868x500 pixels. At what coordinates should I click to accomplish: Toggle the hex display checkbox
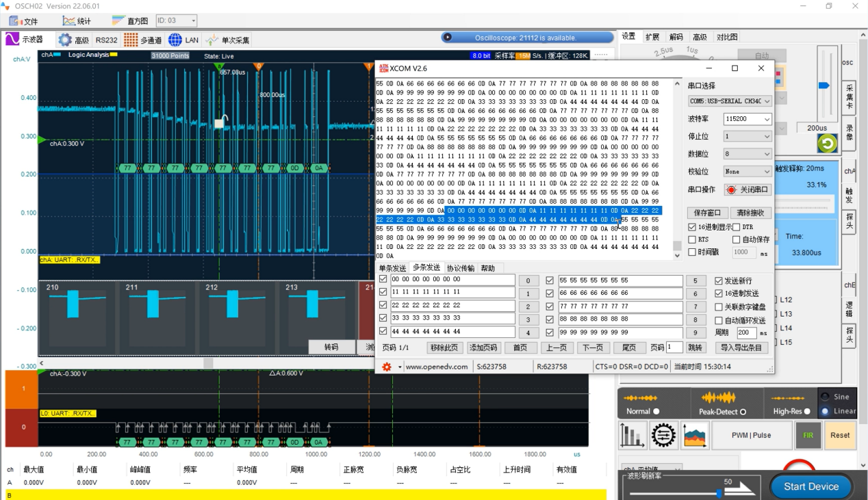pos(692,227)
